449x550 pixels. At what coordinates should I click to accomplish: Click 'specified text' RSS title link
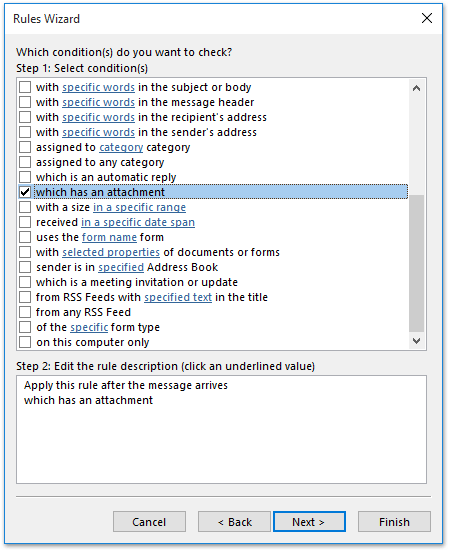pos(178,297)
